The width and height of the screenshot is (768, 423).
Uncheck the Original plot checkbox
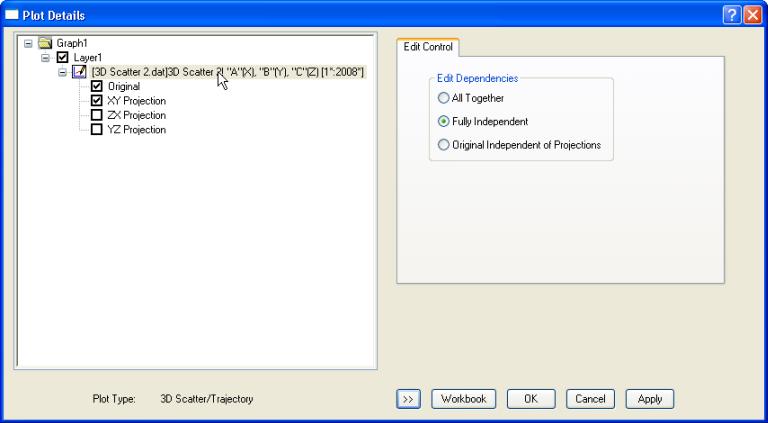pos(97,87)
